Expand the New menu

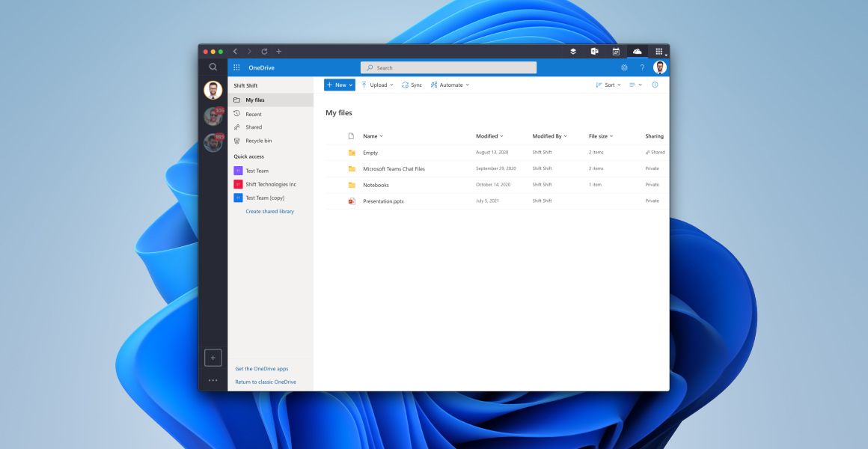click(338, 85)
